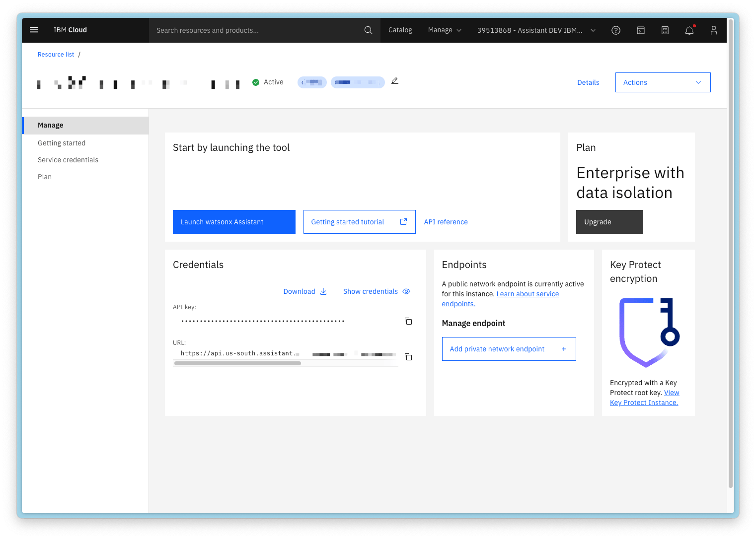Open the help question mark icon
The image size is (756, 539).
pos(616,30)
